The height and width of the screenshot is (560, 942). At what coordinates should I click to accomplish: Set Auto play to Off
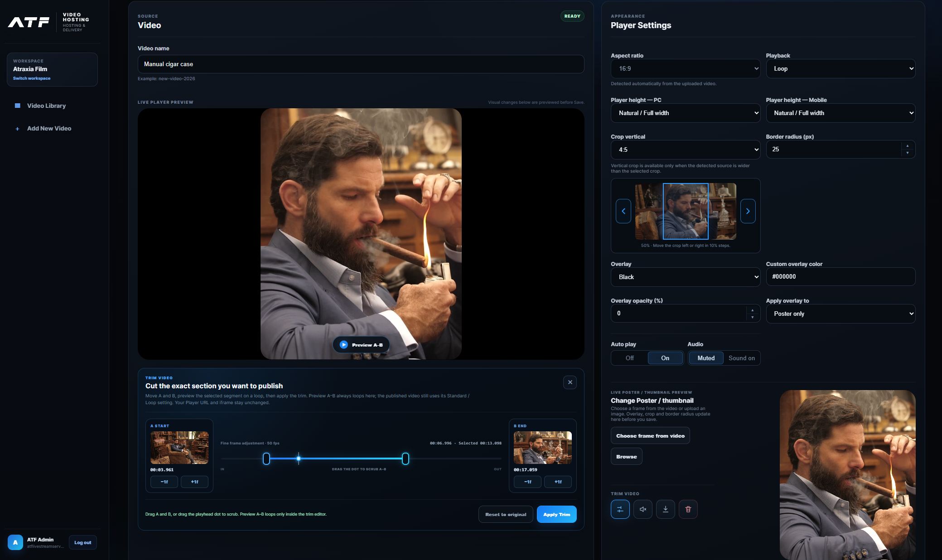pyautogui.click(x=630, y=358)
